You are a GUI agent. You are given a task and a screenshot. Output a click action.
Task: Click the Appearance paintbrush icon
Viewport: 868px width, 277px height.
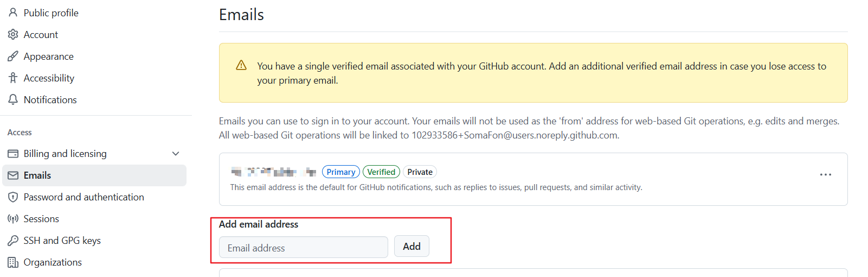click(13, 56)
